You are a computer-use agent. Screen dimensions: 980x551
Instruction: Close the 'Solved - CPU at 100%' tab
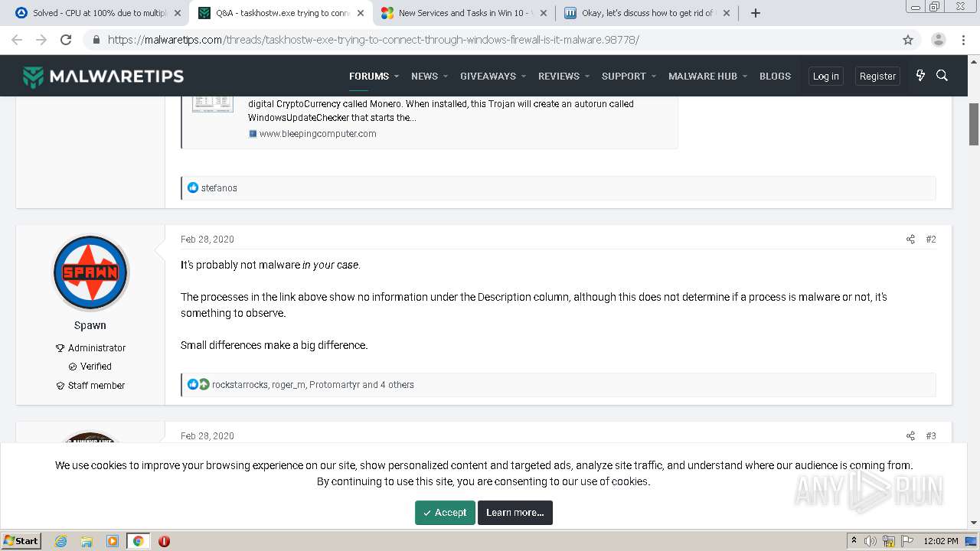tap(178, 13)
